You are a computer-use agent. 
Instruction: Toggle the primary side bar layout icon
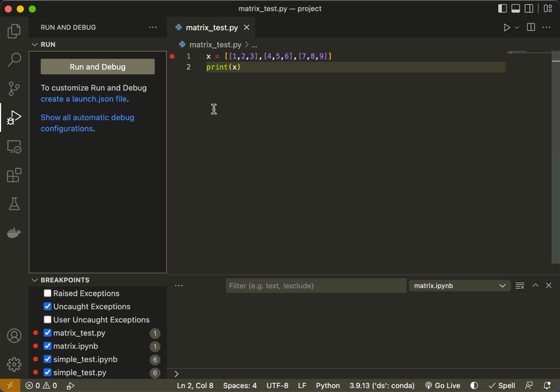[x=502, y=8]
